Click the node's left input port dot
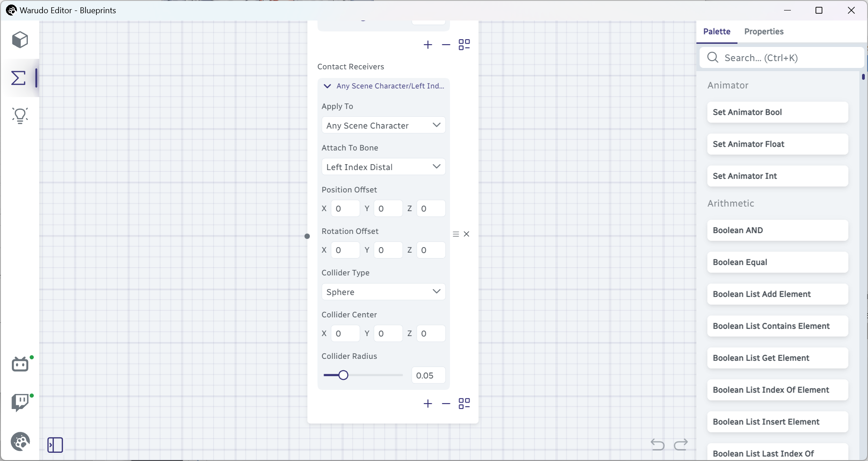This screenshot has height=461, width=868. [x=307, y=236]
